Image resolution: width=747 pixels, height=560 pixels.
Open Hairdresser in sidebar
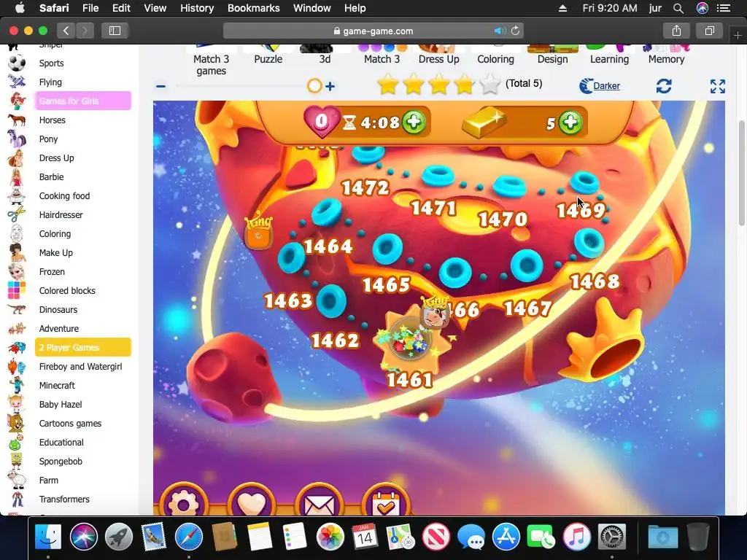pos(61,215)
